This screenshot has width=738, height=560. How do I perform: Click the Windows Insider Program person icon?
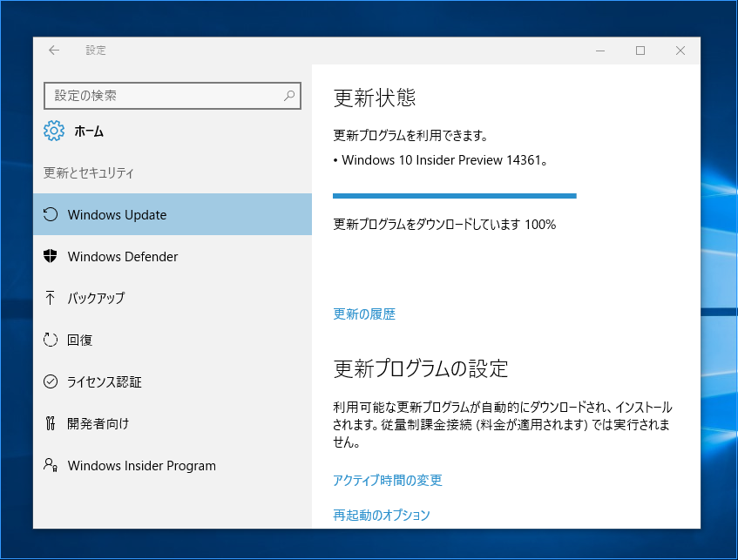51,465
